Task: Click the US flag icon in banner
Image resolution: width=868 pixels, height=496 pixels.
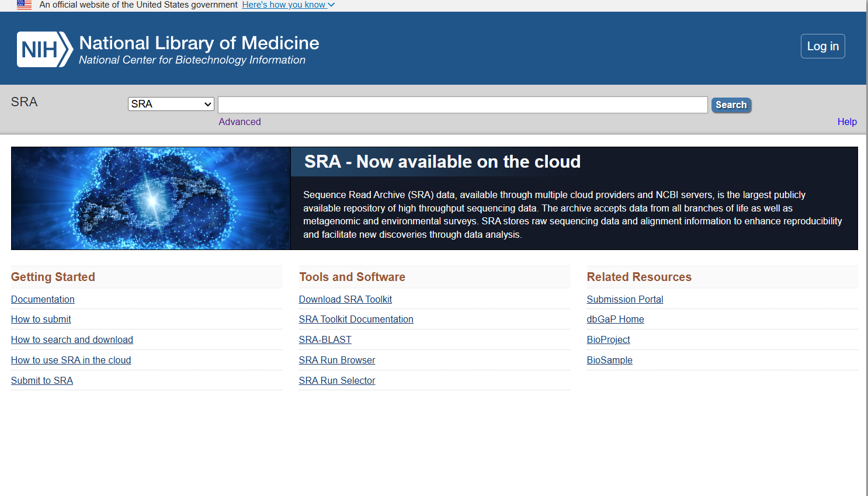Action: coord(25,5)
